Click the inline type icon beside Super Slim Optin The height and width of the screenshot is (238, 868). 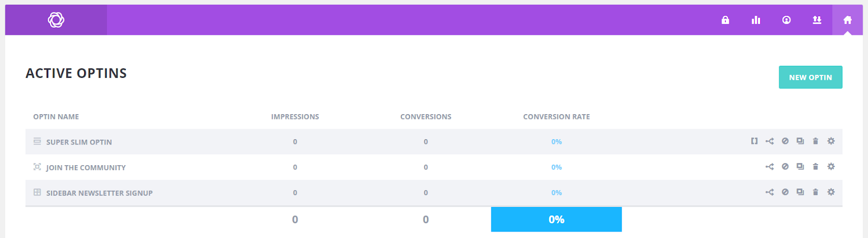click(37, 141)
